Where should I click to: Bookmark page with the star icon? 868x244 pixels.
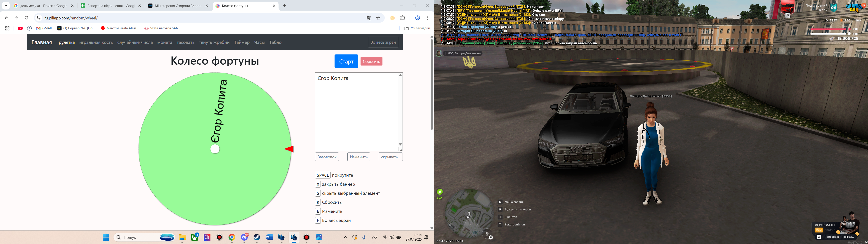point(378,18)
